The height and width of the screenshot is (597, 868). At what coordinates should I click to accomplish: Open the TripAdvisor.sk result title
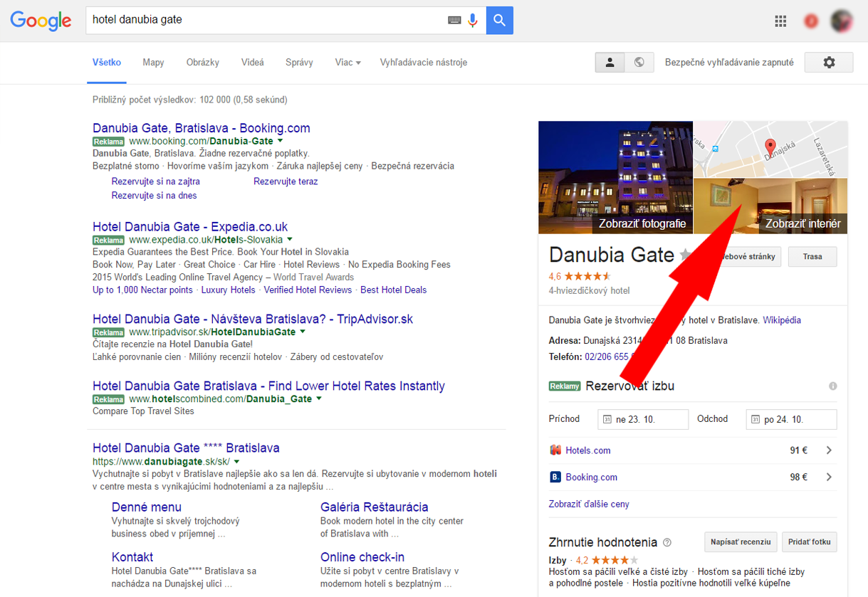click(253, 319)
